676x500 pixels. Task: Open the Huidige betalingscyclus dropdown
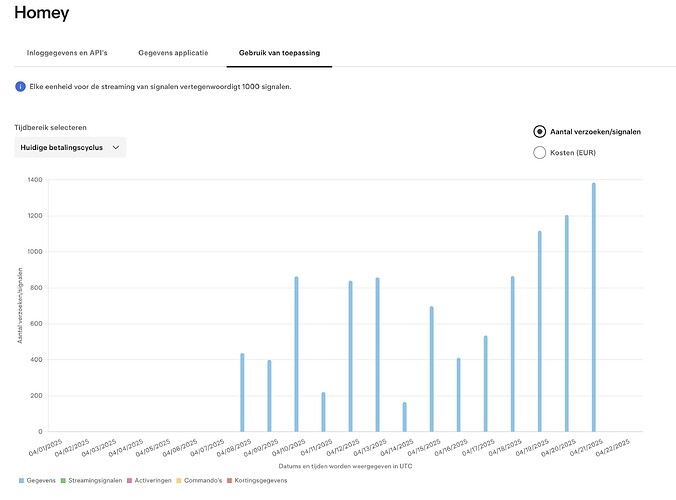[70, 147]
